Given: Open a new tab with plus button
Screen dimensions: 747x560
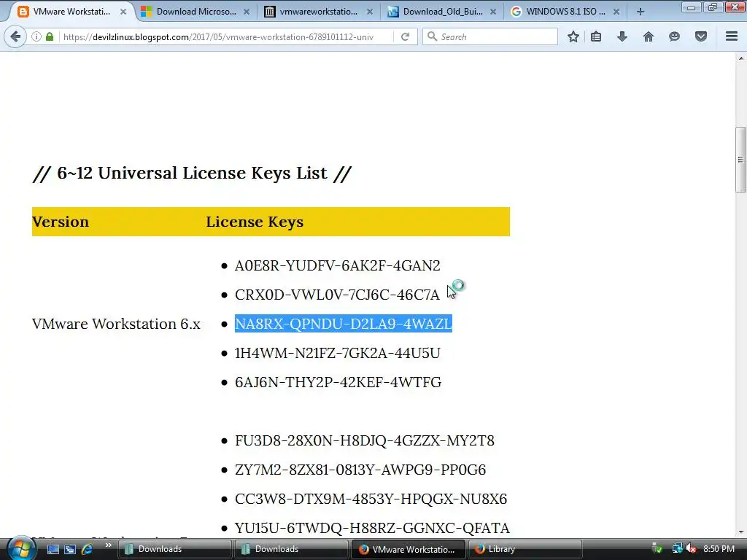Looking at the screenshot, I should pyautogui.click(x=640, y=12).
